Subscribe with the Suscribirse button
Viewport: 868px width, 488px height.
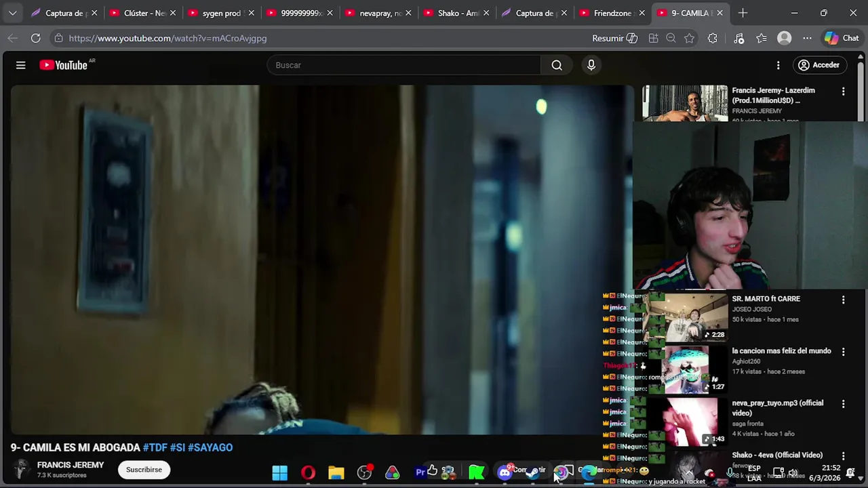coord(144,470)
